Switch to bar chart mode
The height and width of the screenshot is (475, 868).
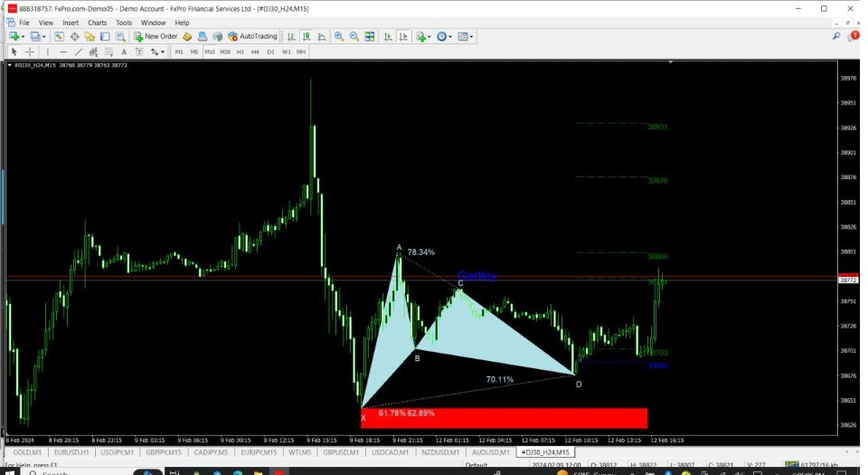[290, 36]
